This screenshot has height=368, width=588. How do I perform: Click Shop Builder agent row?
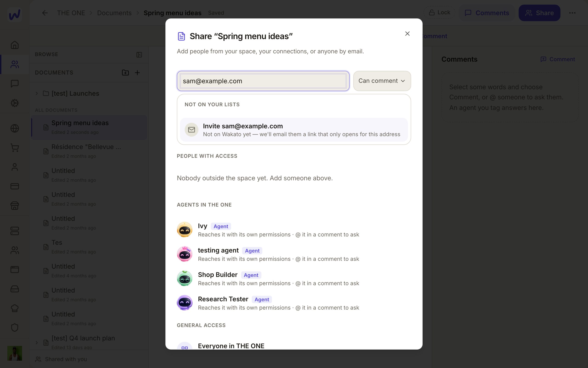pyautogui.click(x=294, y=279)
